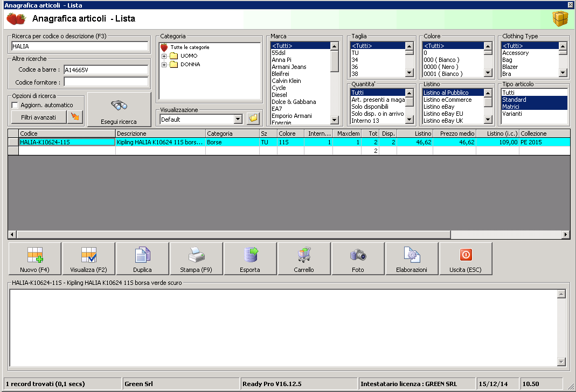Toggle the Aggiorn. automatico checkbox

(x=15, y=106)
